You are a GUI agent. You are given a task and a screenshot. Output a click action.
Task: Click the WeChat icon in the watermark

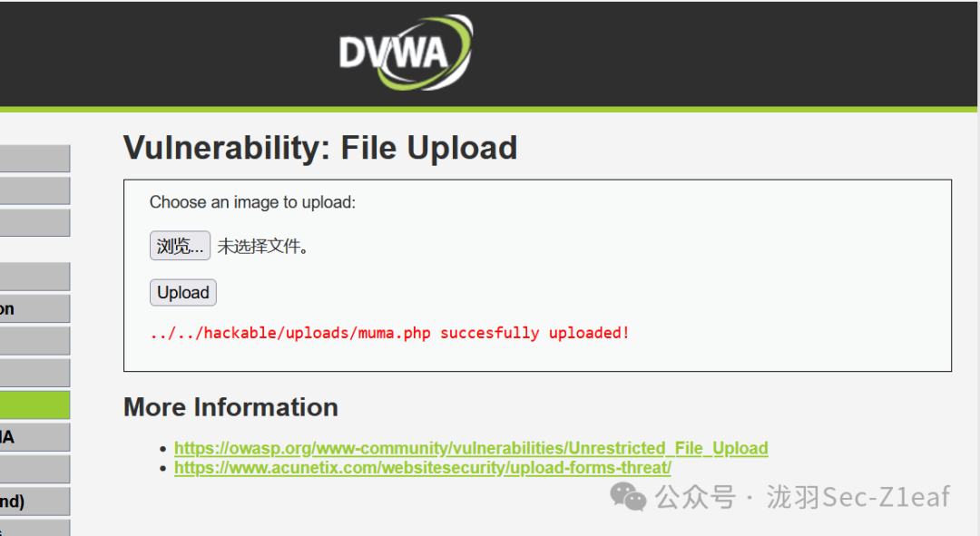628,497
